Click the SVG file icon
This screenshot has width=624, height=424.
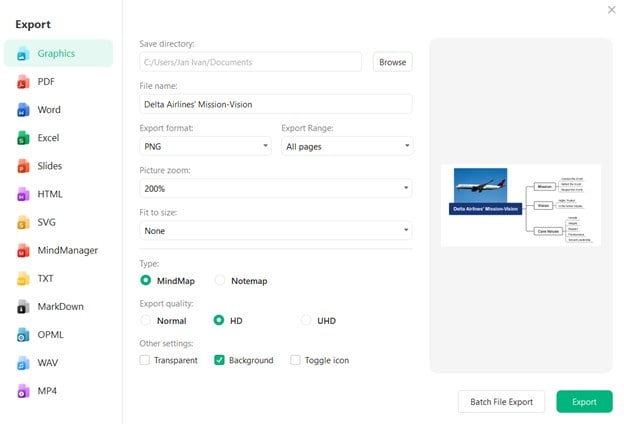coord(23,222)
